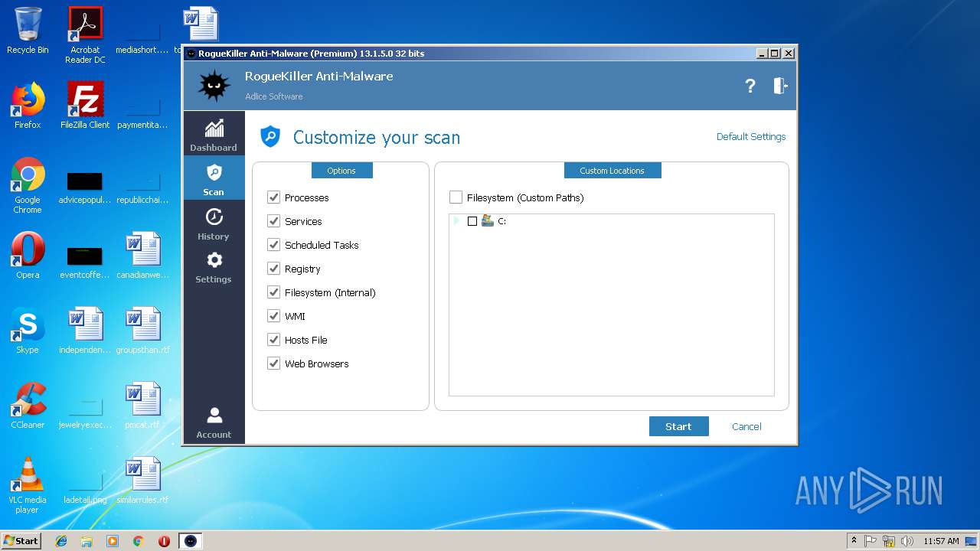Open the Settings gear in sidebar

coord(214,266)
